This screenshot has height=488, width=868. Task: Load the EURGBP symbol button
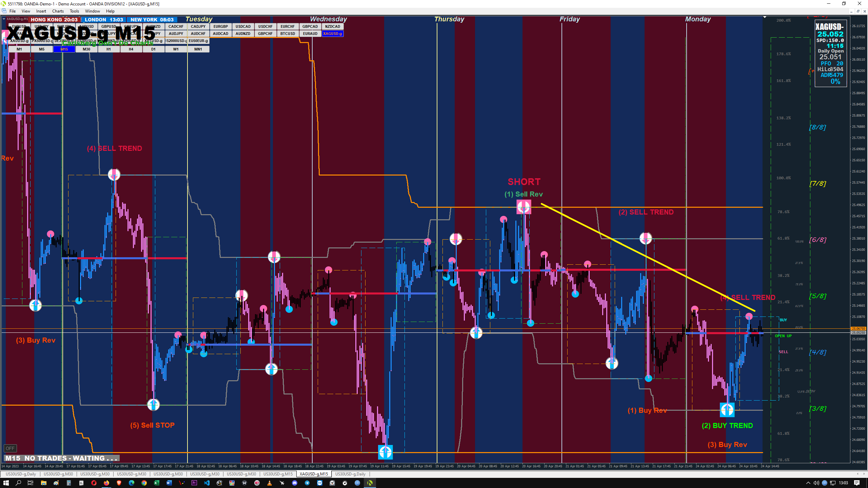[x=220, y=26]
